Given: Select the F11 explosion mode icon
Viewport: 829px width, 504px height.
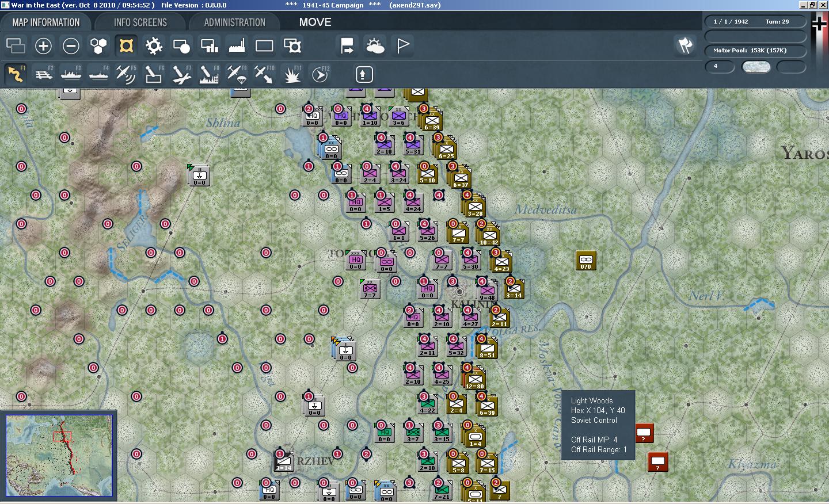Looking at the screenshot, I should coord(292,74).
